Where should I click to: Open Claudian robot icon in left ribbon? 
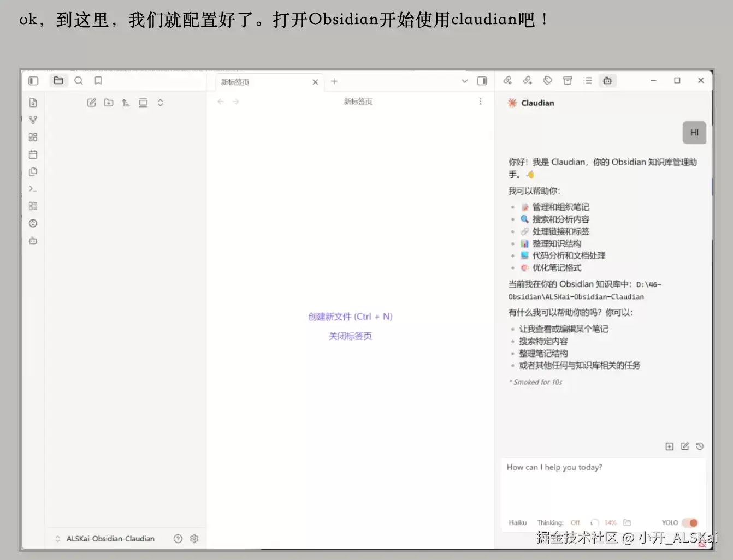tap(33, 241)
